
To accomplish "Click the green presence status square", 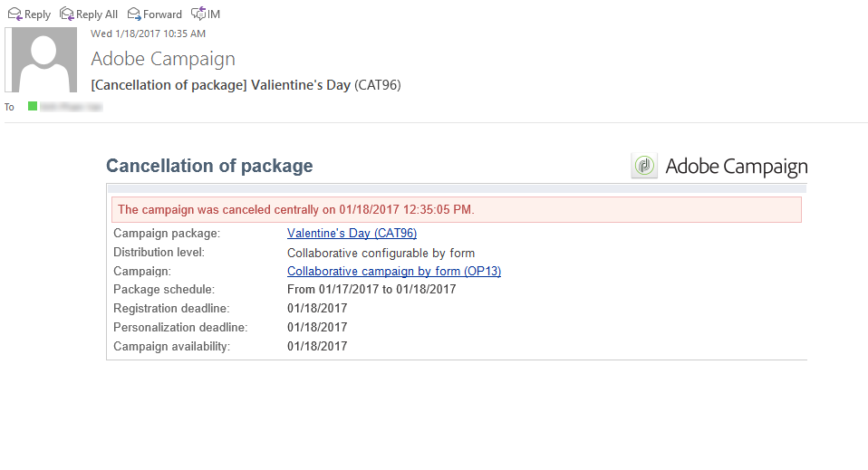I will 33,106.
